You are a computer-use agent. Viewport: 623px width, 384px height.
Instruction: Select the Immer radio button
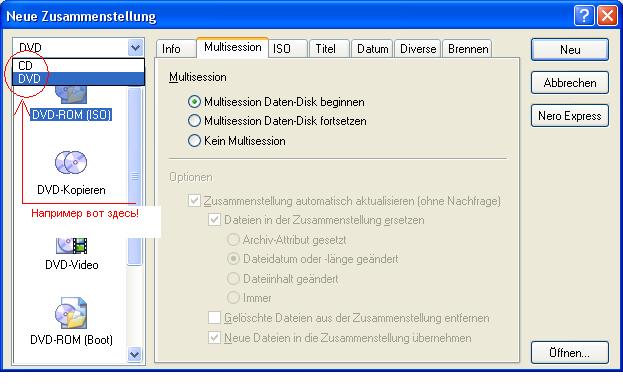(233, 297)
